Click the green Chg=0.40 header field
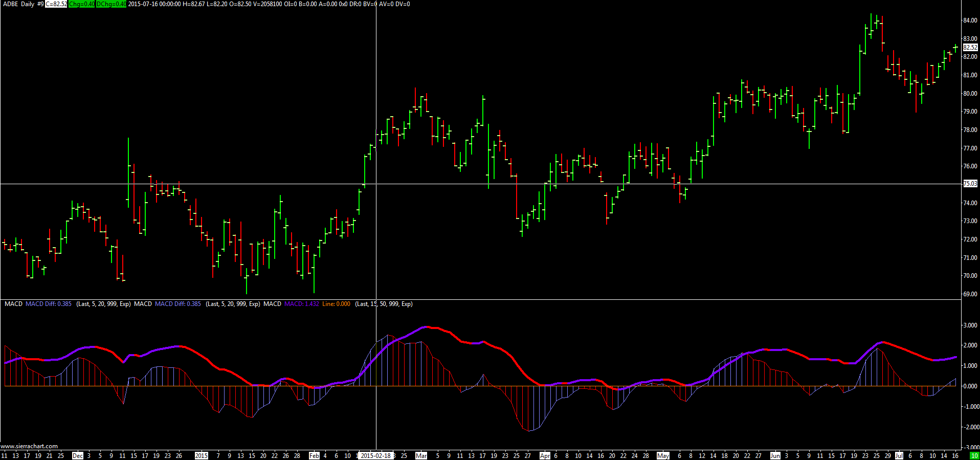Image resolution: width=980 pixels, height=460 pixels. (82, 4)
